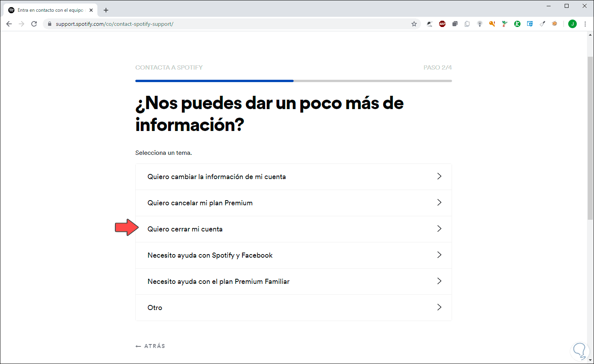The image size is (594, 364).
Task: Click chevron for cancelar plan Premium
Action: tap(439, 203)
